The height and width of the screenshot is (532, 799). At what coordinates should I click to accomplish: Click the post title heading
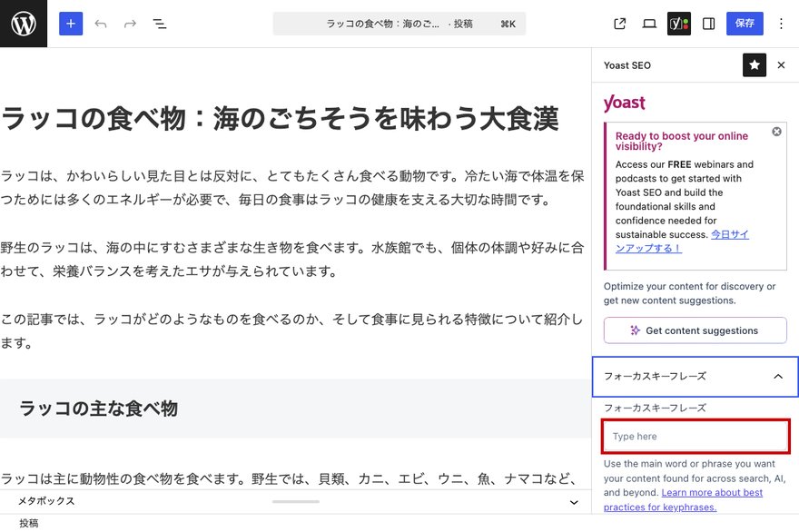(x=280, y=118)
